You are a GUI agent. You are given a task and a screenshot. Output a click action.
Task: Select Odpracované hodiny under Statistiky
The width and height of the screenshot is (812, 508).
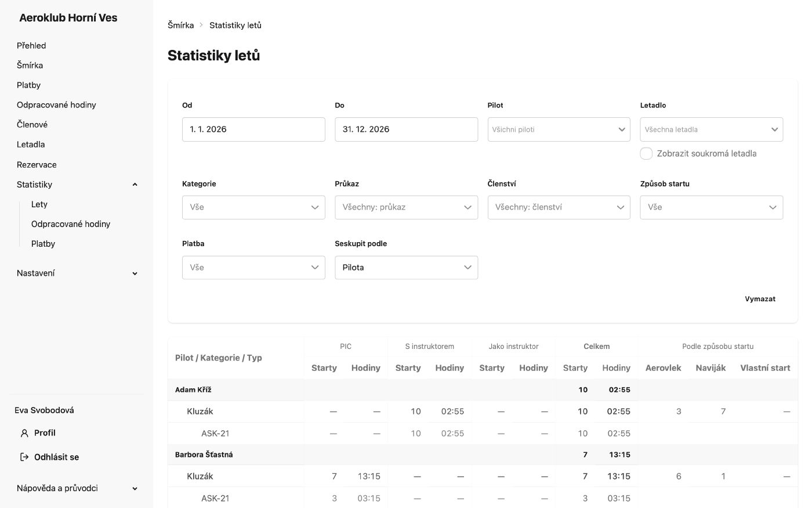click(x=71, y=224)
